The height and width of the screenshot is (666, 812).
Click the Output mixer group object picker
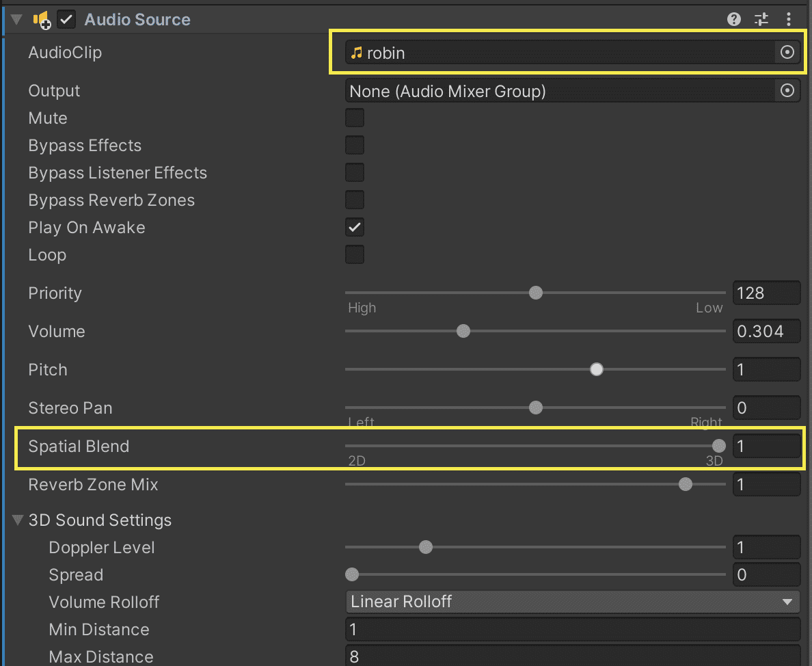coord(787,91)
